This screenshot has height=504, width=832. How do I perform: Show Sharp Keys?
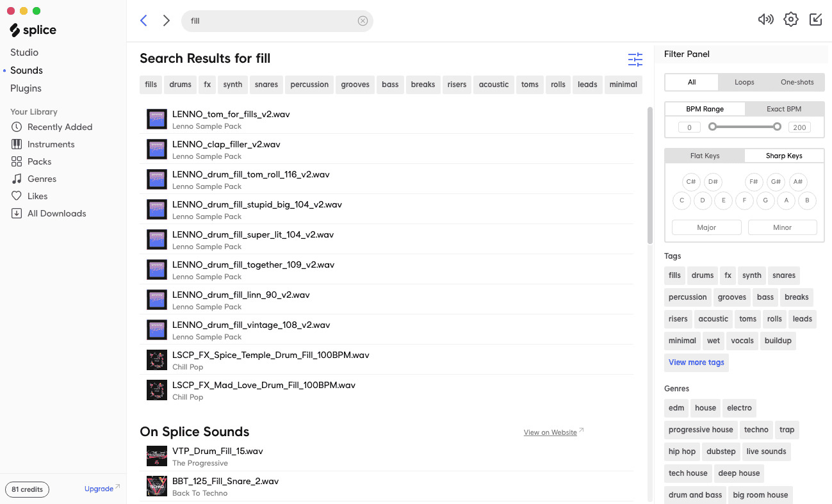click(x=784, y=156)
